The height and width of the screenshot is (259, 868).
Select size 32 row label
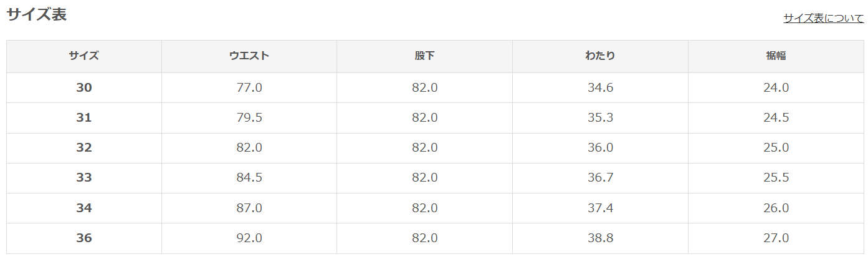[84, 148]
